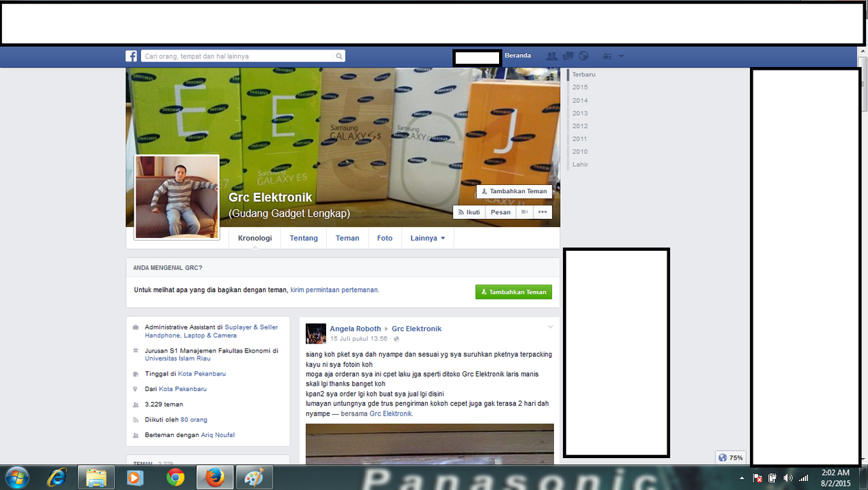This screenshot has width=868, height=490.
Task: Launch Internet Explorer from taskbar
Action: [57, 478]
